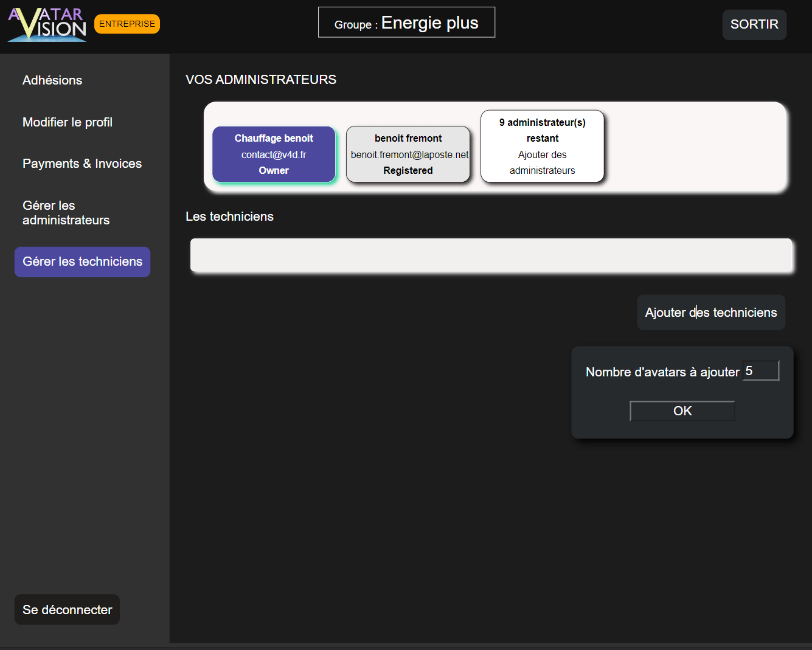Click the Nombre d'avatars à ajouter label
The width and height of the screenshot is (812, 650).
click(662, 372)
